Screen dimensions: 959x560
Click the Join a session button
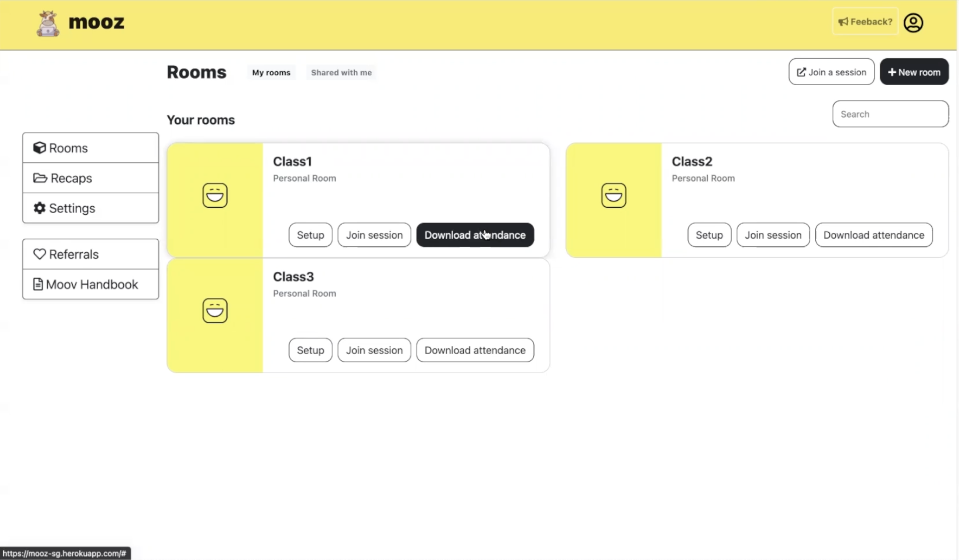point(831,72)
